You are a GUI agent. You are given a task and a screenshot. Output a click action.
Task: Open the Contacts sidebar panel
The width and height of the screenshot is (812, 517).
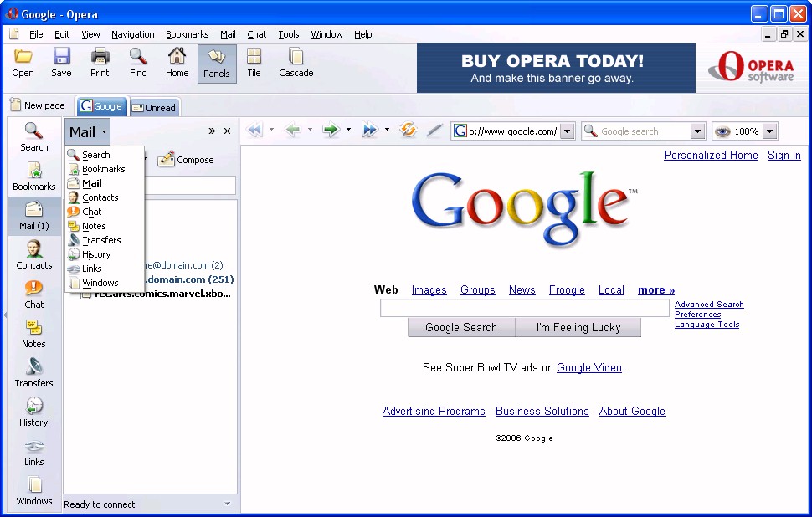34,255
